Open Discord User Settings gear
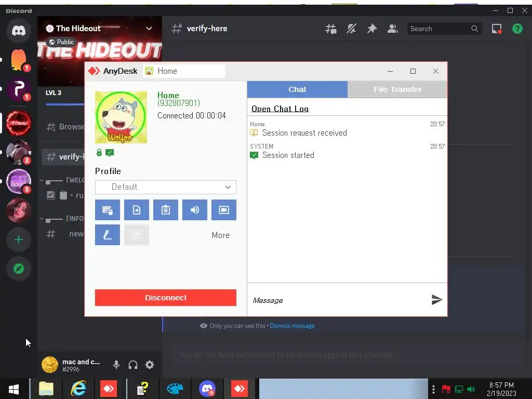Image resolution: width=532 pixels, height=399 pixels. point(150,365)
